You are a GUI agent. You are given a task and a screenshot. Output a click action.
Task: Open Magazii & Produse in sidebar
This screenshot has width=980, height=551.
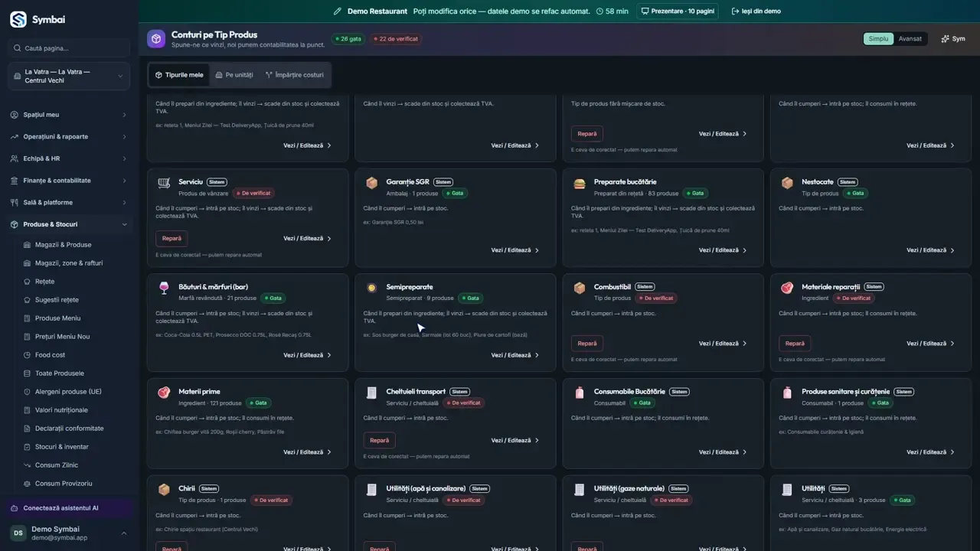click(63, 245)
